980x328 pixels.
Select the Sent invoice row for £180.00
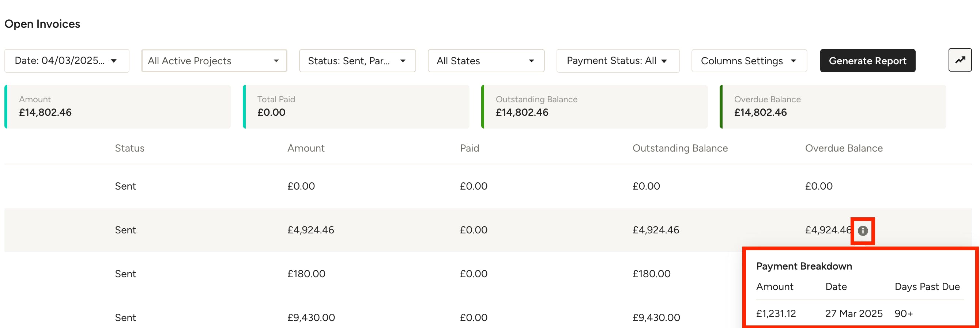[373, 274]
